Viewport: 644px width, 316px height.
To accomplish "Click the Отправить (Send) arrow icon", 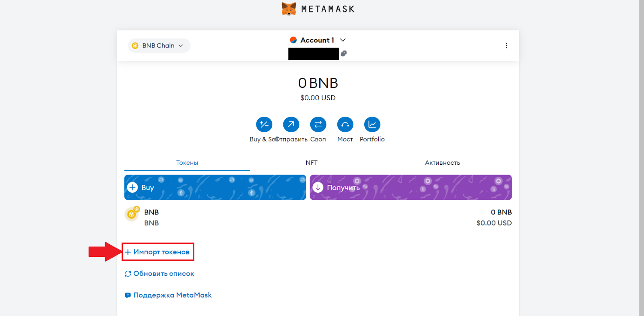I will [291, 124].
